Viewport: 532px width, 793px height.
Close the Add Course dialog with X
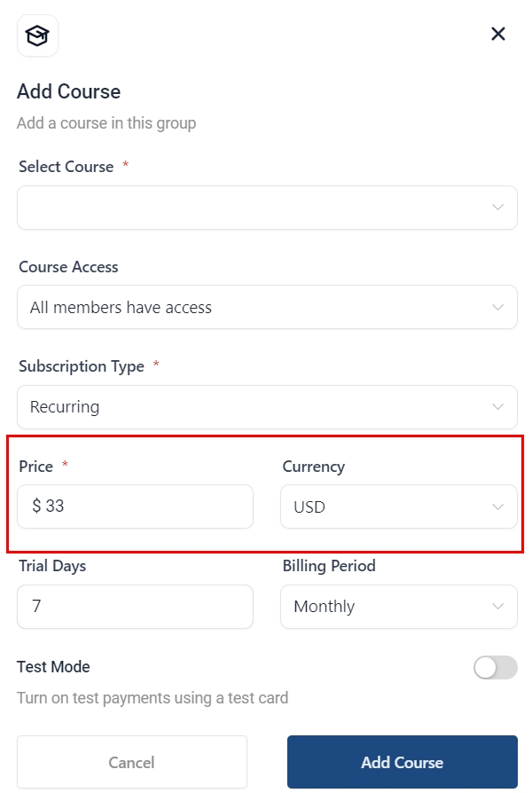pyautogui.click(x=497, y=34)
